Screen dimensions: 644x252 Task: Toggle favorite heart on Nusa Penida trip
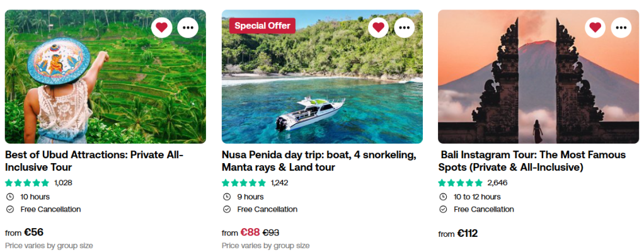(378, 27)
